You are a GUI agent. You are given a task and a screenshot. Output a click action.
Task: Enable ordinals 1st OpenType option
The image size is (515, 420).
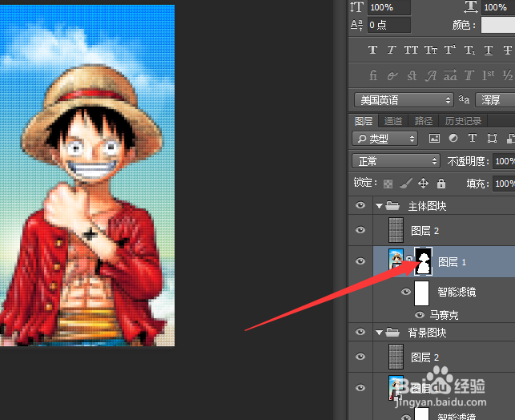point(489,75)
